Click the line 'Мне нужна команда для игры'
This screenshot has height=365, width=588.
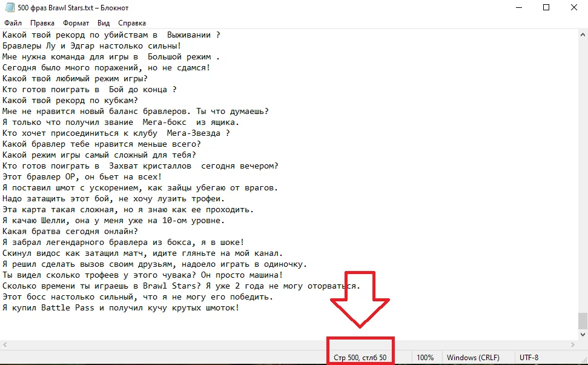[111, 57]
